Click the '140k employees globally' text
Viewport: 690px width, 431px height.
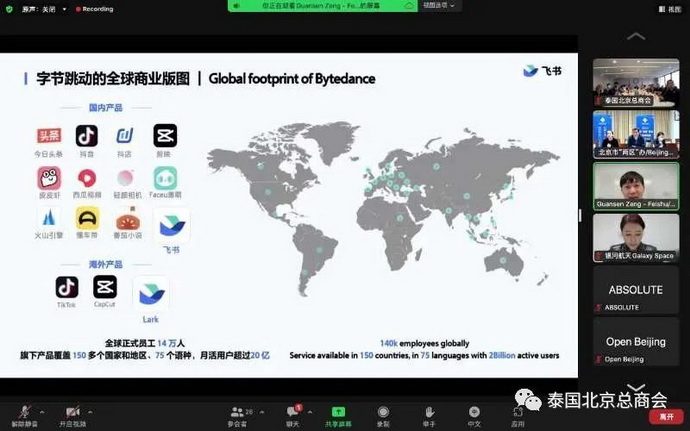tap(425, 343)
